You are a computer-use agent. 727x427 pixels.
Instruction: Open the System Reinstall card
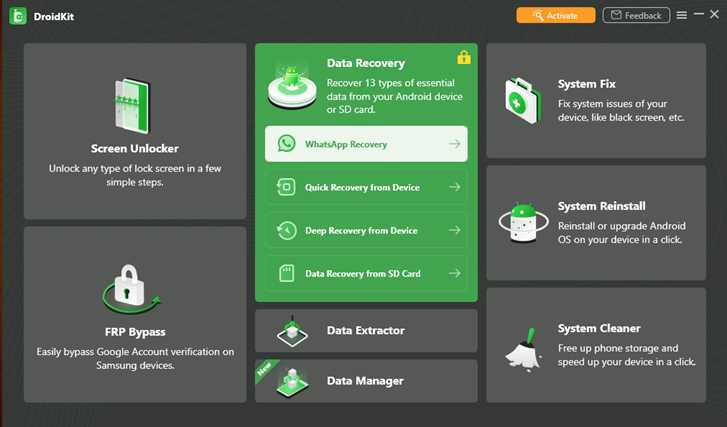(x=596, y=223)
